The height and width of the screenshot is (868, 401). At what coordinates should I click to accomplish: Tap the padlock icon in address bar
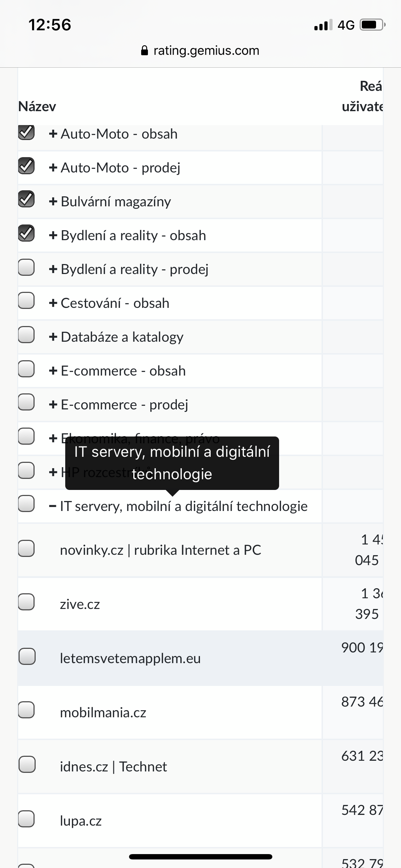tap(144, 51)
